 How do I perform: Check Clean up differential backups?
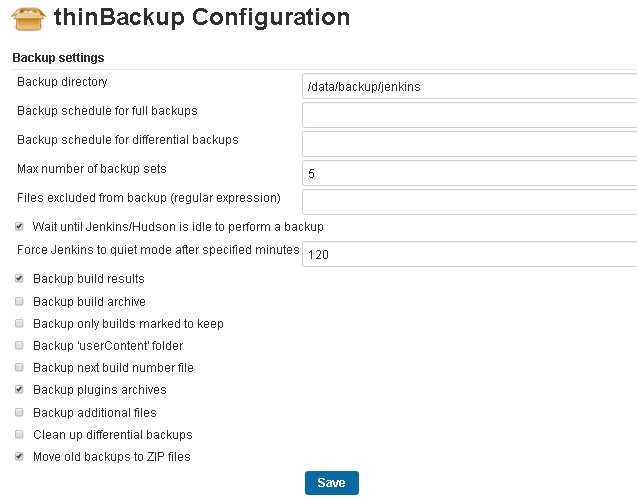coord(19,434)
